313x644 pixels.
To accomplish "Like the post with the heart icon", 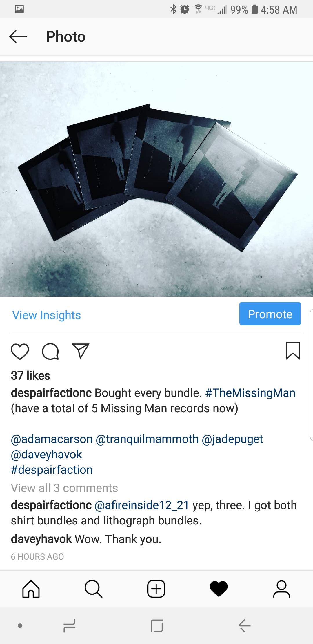I will tap(20, 351).
